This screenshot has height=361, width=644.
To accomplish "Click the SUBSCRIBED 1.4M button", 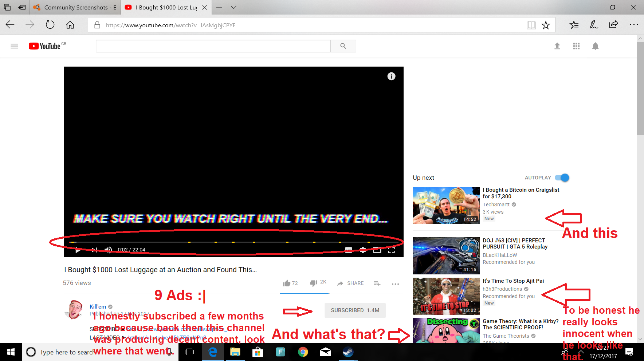I will [355, 310].
